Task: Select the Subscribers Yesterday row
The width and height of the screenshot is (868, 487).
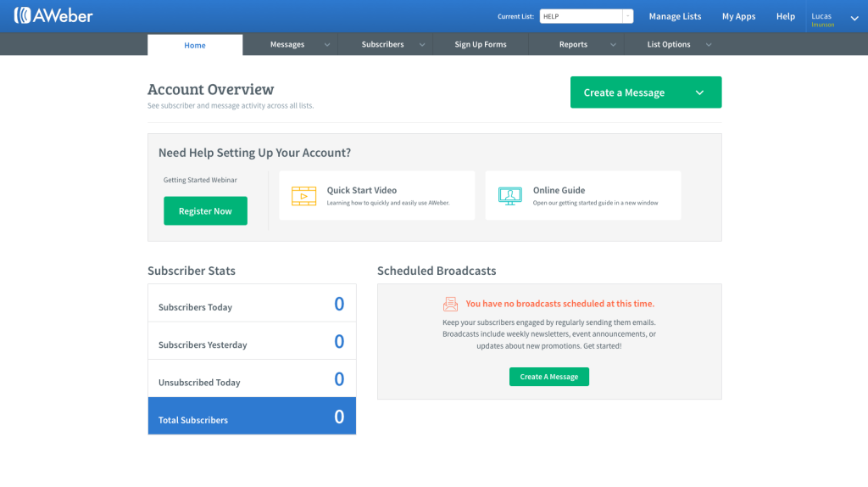Action: 252,341
